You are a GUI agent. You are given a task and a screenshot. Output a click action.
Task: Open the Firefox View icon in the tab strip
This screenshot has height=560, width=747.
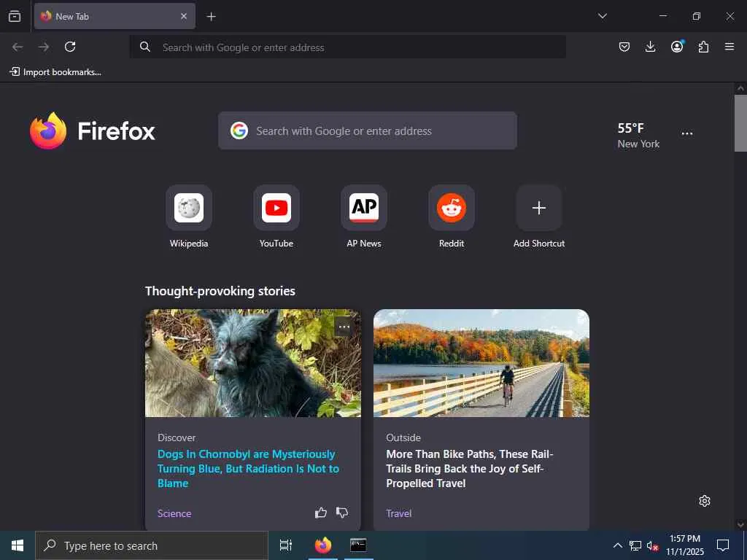[x=15, y=16]
